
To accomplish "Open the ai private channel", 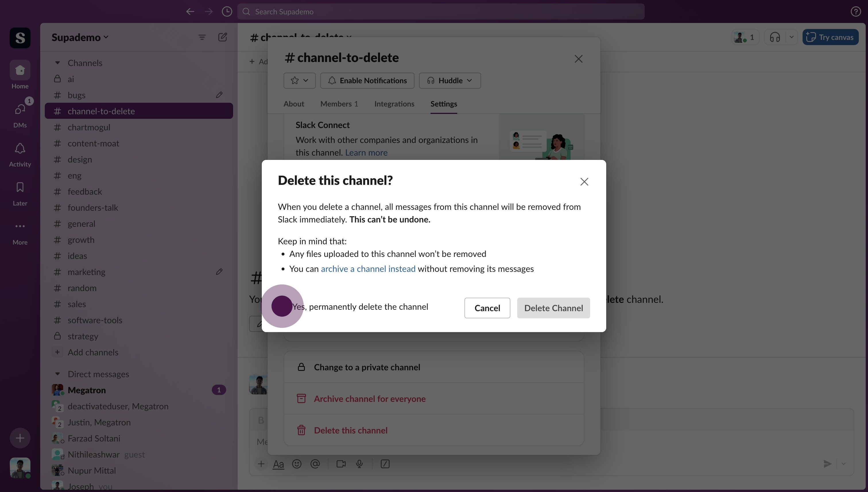I will tap(139, 79).
